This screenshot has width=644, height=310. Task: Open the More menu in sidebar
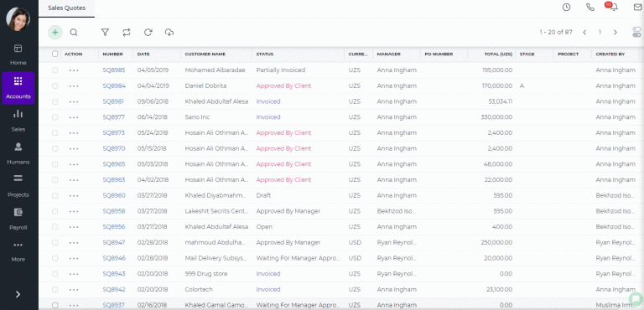coord(18,251)
